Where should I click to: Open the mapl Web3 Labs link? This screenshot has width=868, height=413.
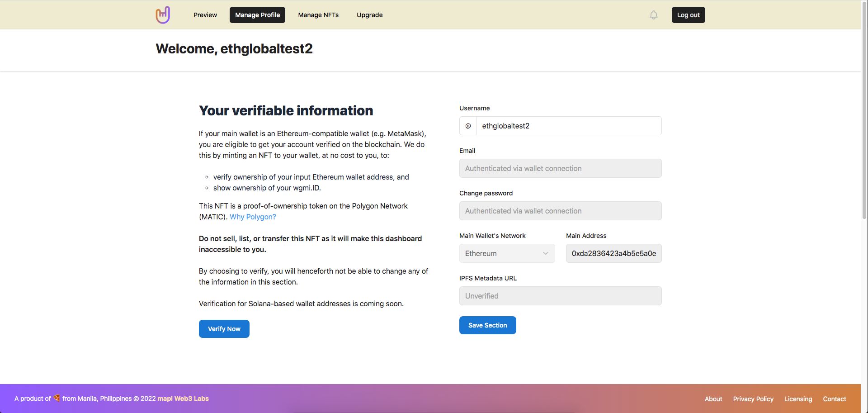point(183,399)
